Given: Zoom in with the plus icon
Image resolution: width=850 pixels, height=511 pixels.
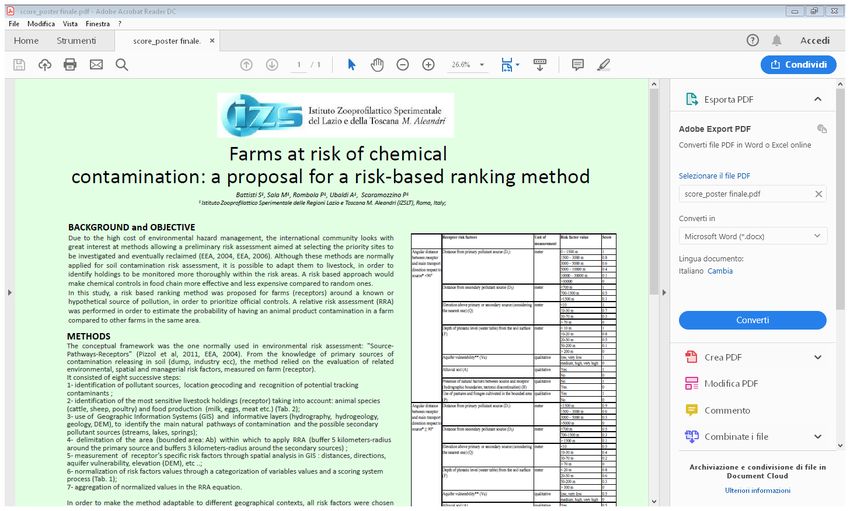Looking at the screenshot, I should pyautogui.click(x=429, y=65).
